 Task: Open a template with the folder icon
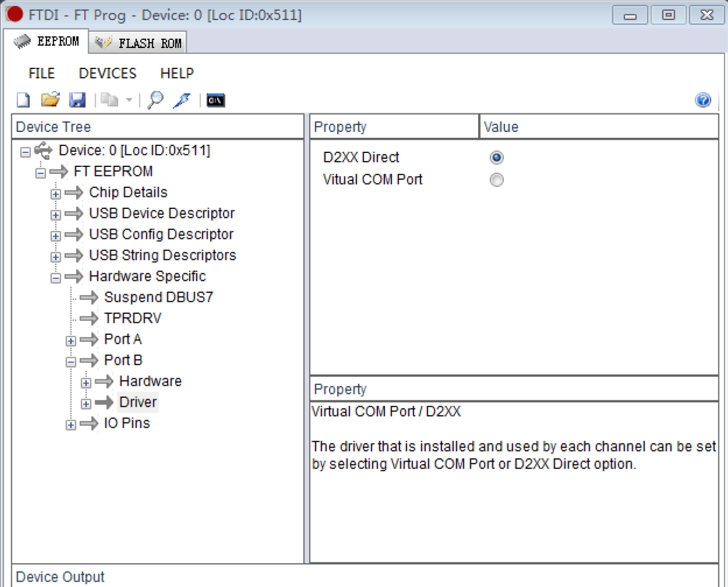tap(50, 100)
